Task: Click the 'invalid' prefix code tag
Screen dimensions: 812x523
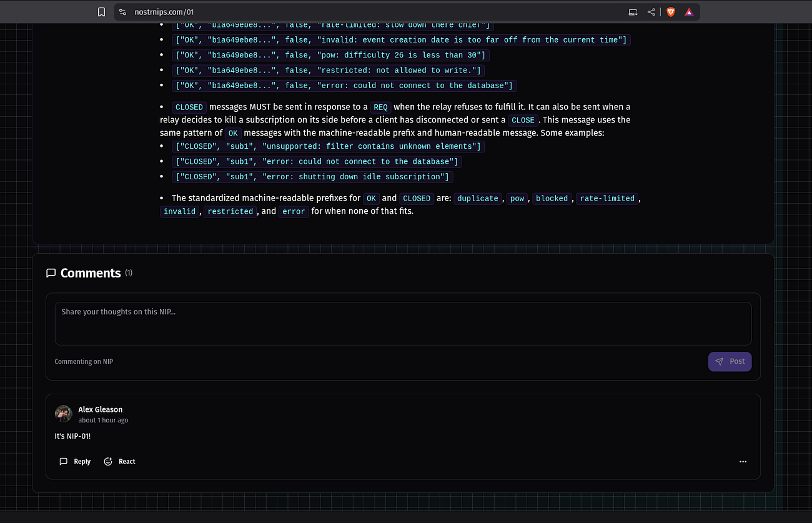Action: click(x=180, y=211)
